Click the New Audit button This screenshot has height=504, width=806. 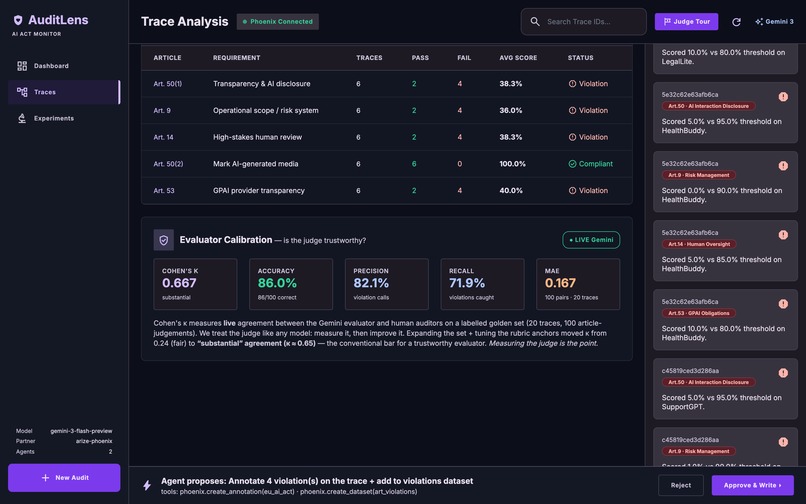[x=64, y=478]
